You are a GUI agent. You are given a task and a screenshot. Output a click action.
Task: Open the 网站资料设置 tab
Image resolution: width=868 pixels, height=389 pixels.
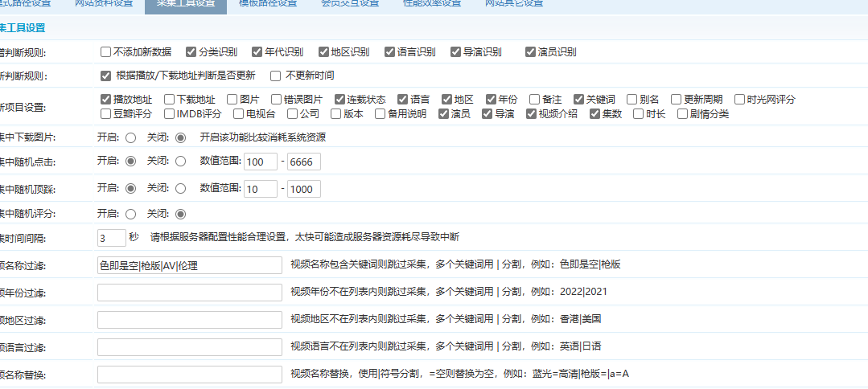pyautogui.click(x=104, y=4)
